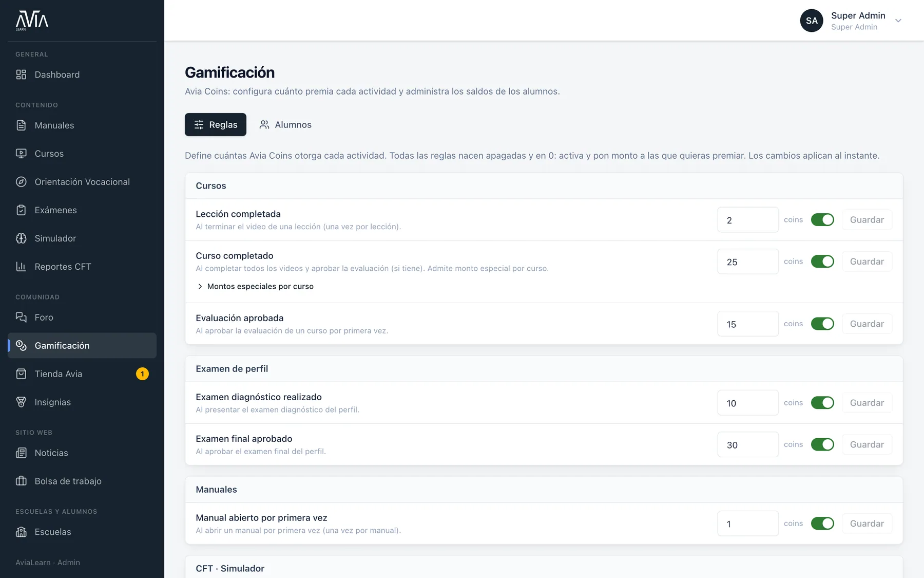Click the SA avatar circle

pyautogui.click(x=812, y=21)
